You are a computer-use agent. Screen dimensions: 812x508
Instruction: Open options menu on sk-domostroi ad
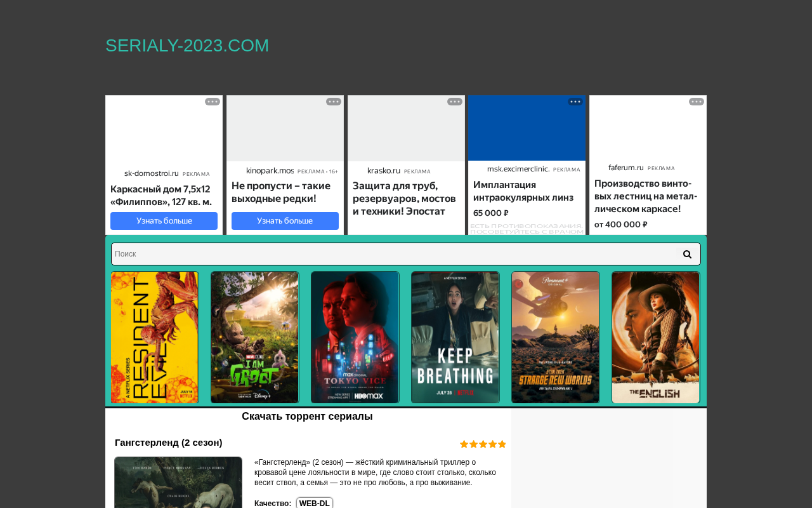[213, 102]
